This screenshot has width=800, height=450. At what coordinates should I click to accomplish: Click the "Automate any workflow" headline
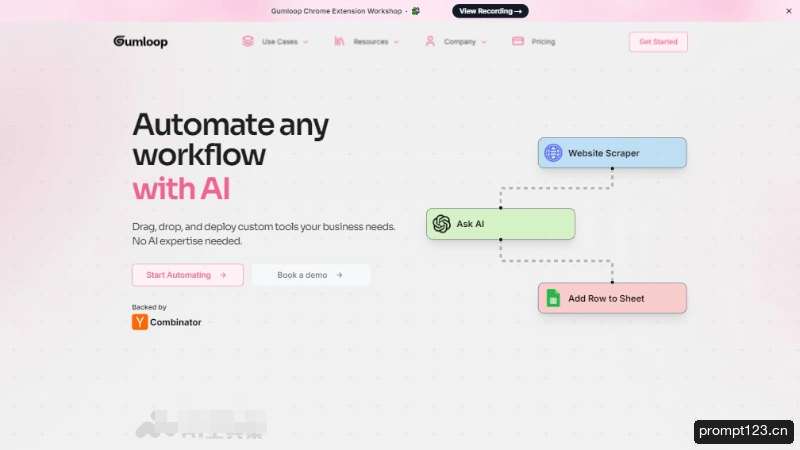click(231, 139)
